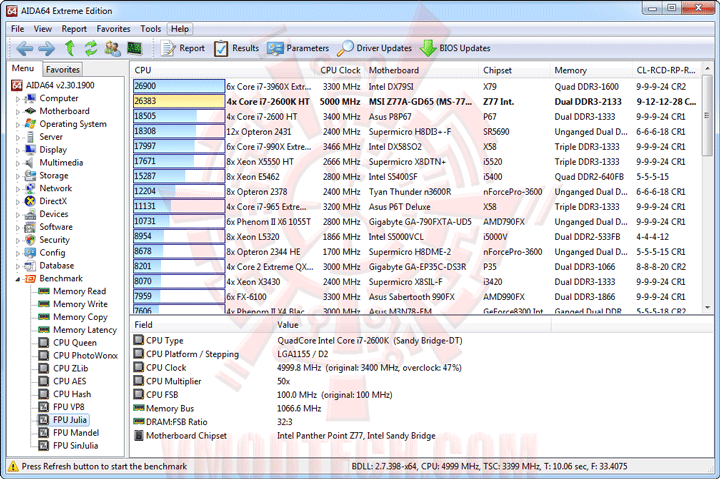Image resolution: width=720 pixels, height=479 pixels.
Task: Sort results by the Motherboard column header
Action: point(422,70)
